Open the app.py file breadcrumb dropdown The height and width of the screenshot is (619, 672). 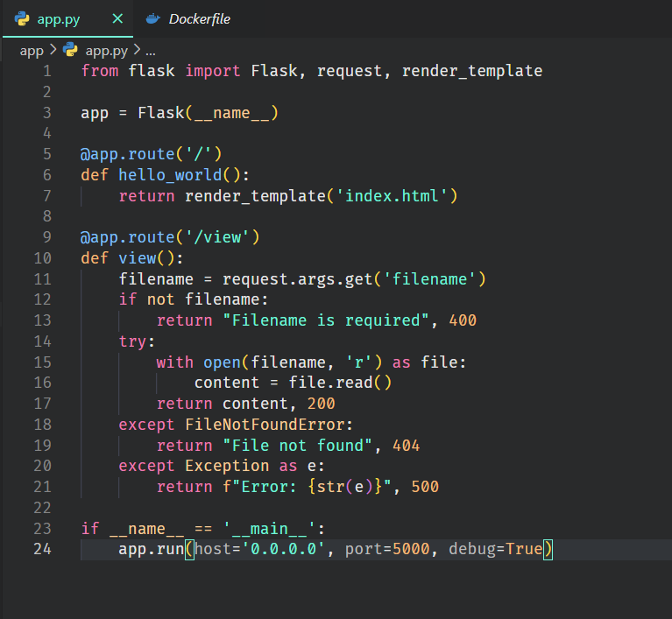[x=105, y=51]
